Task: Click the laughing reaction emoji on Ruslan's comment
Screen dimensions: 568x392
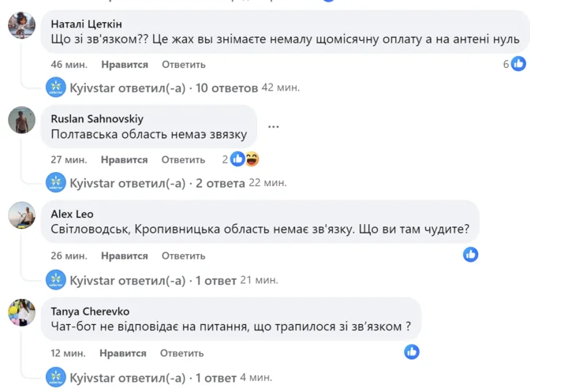Action: click(x=252, y=159)
